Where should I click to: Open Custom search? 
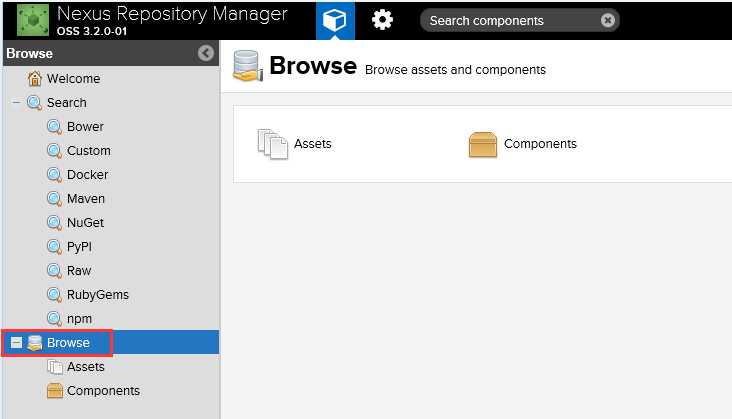[x=89, y=151]
